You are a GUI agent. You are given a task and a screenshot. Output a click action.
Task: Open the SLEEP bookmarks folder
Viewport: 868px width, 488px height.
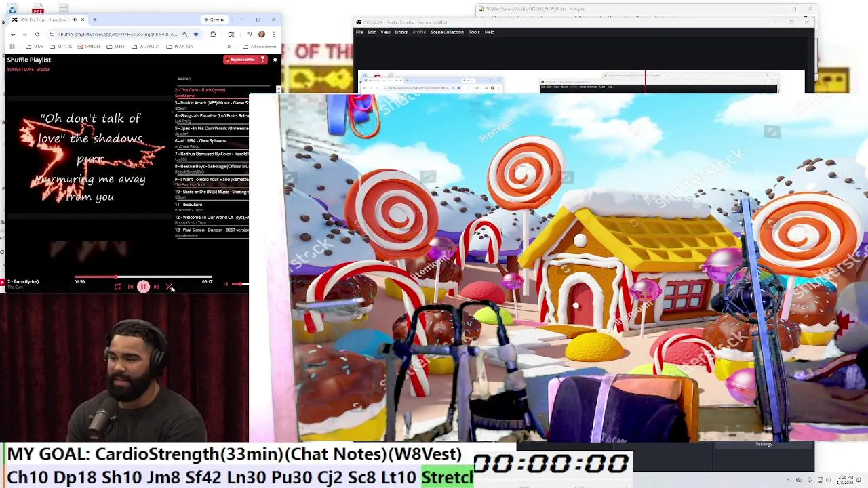[x=117, y=47]
